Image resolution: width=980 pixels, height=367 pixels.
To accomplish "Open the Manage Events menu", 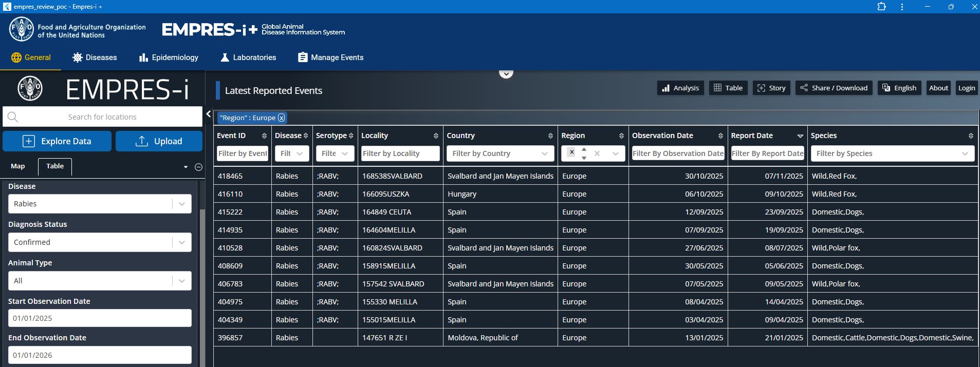I will 331,57.
